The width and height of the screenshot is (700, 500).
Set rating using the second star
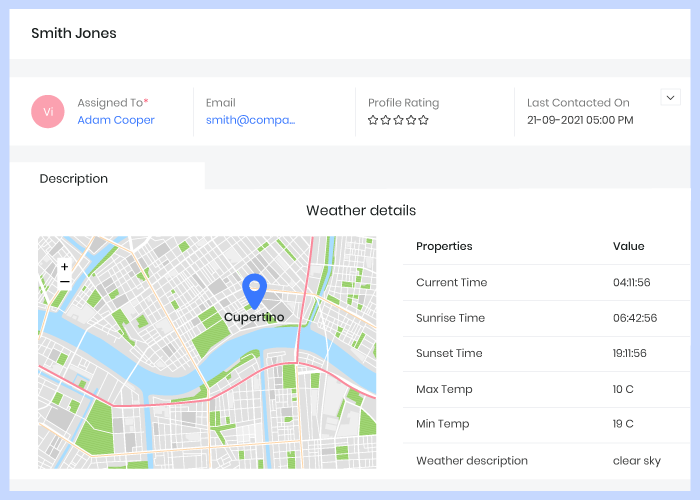(x=385, y=120)
